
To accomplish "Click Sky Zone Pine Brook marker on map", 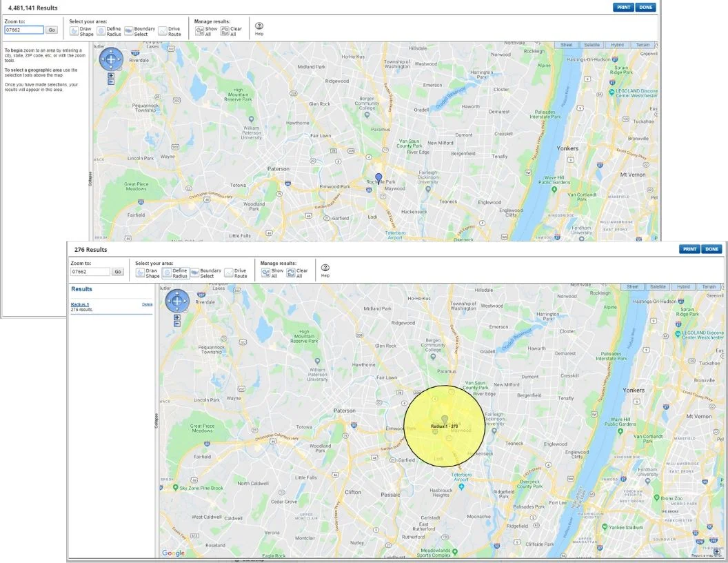I will click(176, 488).
